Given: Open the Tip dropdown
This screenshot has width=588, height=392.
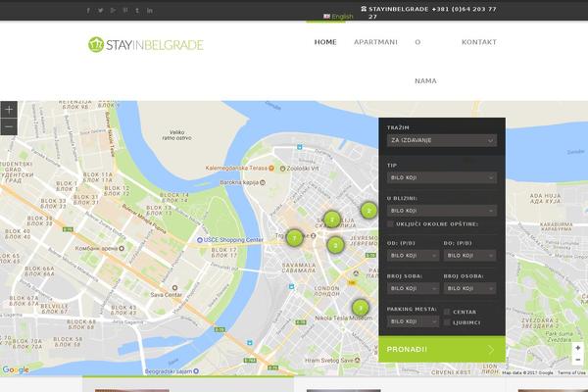Looking at the screenshot, I should tap(442, 177).
